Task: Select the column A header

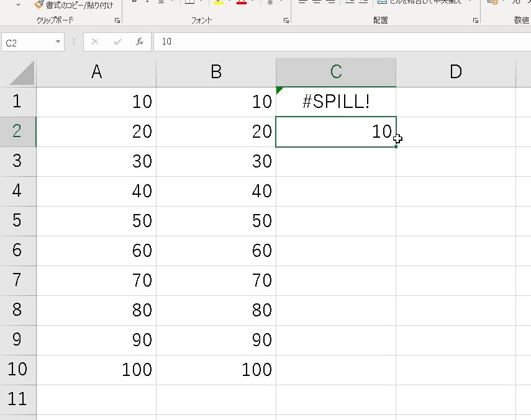Action: click(96, 72)
